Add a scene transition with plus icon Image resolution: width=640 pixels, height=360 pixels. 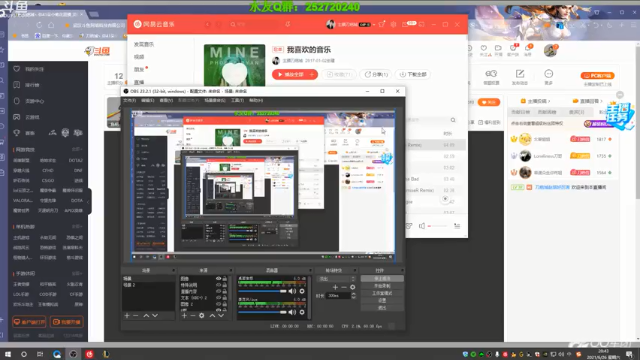coord(335,287)
